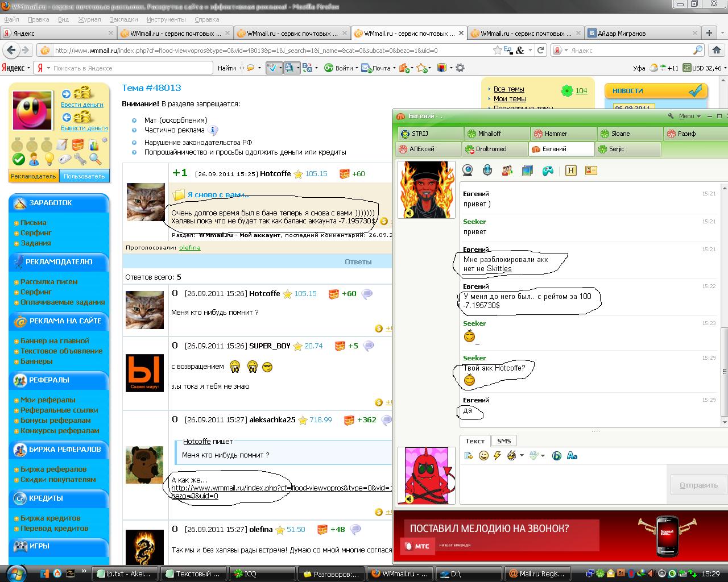Open the Закладки menu in Firefox
The width and height of the screenshot is (728, 582).
(124, 19)
